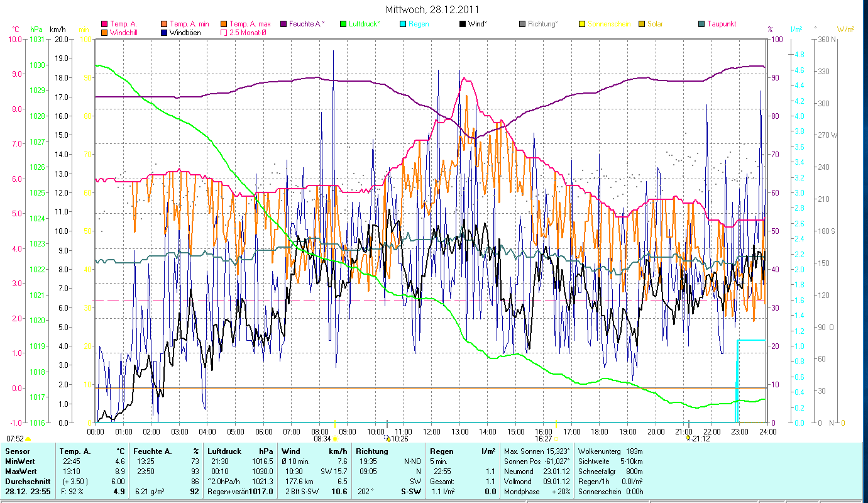868x503 pixels.
Task: Click the gray Richtung* legend square
Action: (522, 24)
